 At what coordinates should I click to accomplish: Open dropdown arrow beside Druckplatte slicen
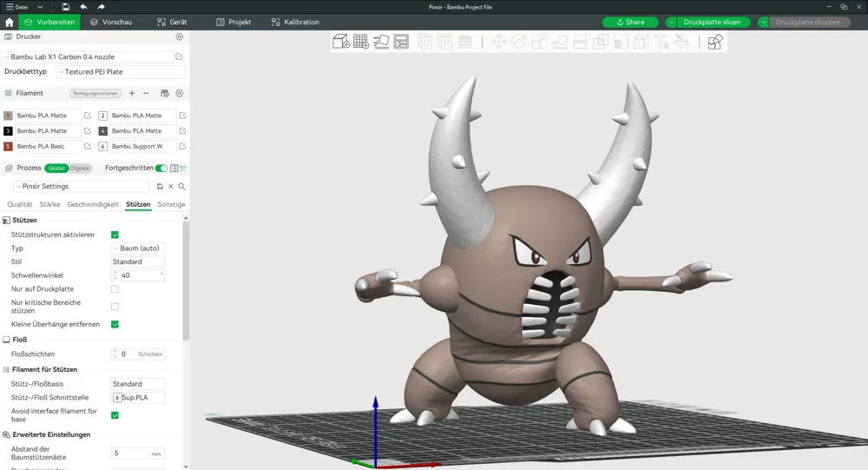(671, 23)
